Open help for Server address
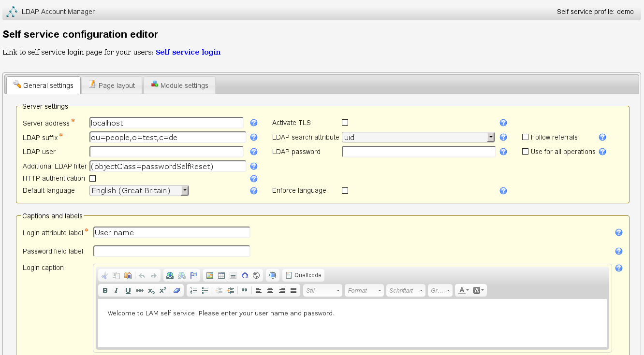 (254, 123)
